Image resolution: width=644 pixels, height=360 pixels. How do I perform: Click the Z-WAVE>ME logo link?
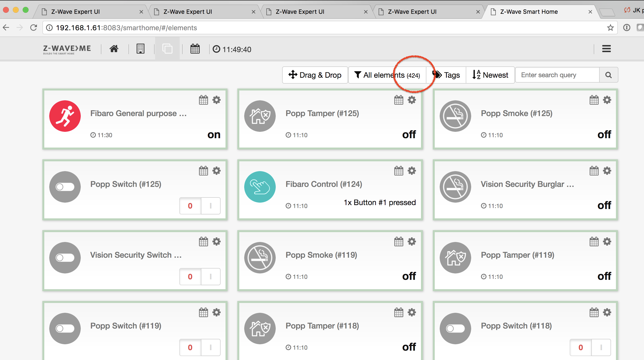pos(67,49)
